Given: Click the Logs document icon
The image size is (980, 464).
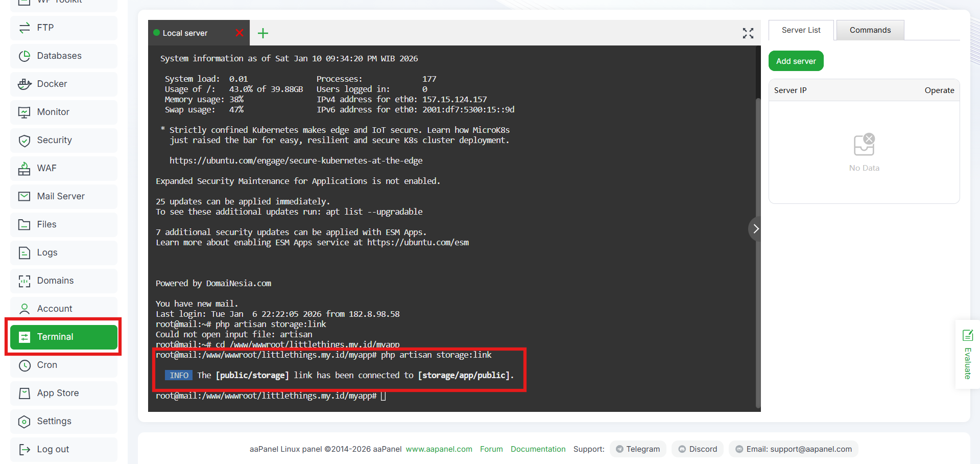Looking at the screenshot, I should [24, 252].
